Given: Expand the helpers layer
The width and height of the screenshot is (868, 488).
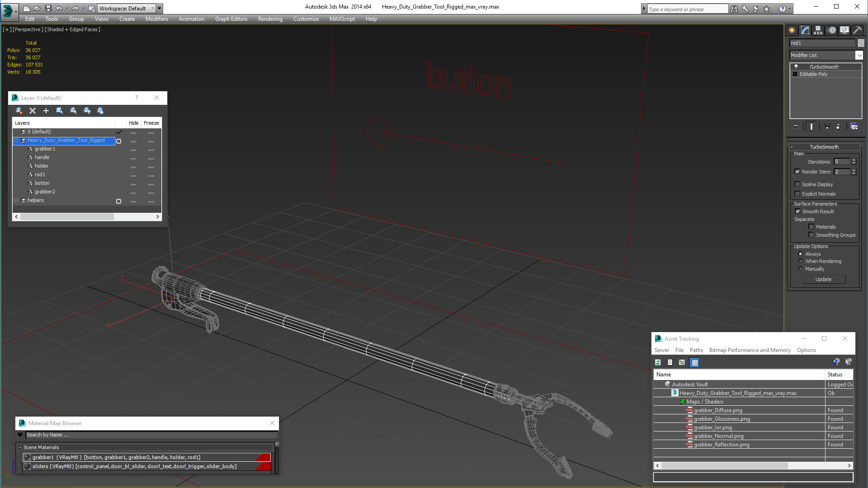Looking at the screenshot, I should click(x=16, y=201).
